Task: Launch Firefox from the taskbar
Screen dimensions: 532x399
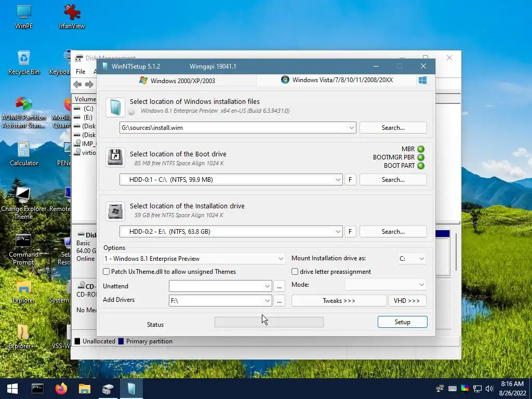Action: click(61, 389)
